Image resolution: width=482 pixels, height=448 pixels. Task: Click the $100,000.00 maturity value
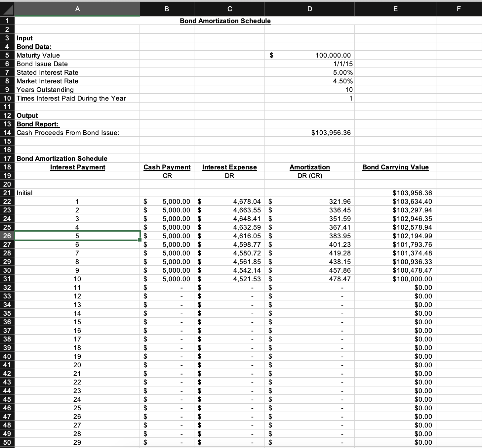pyautogui.click(x=309, y=55)
